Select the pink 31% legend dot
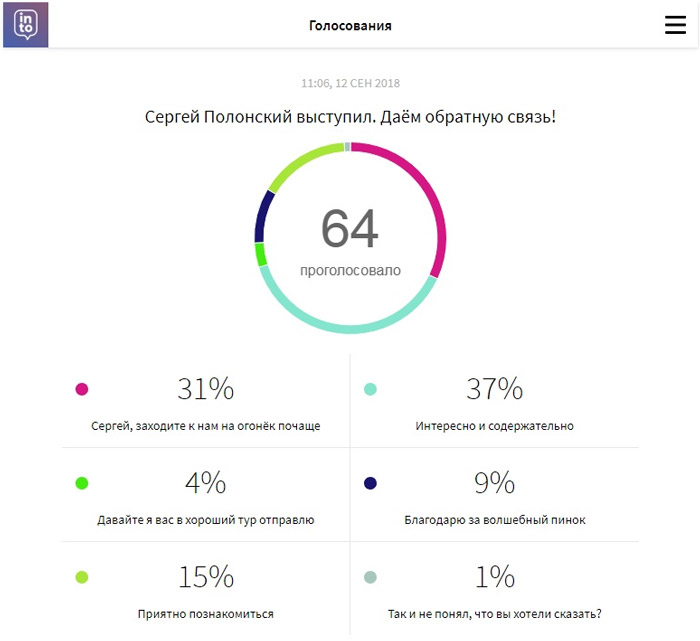This screenshot has width=700, height=641. coord(82,389)
